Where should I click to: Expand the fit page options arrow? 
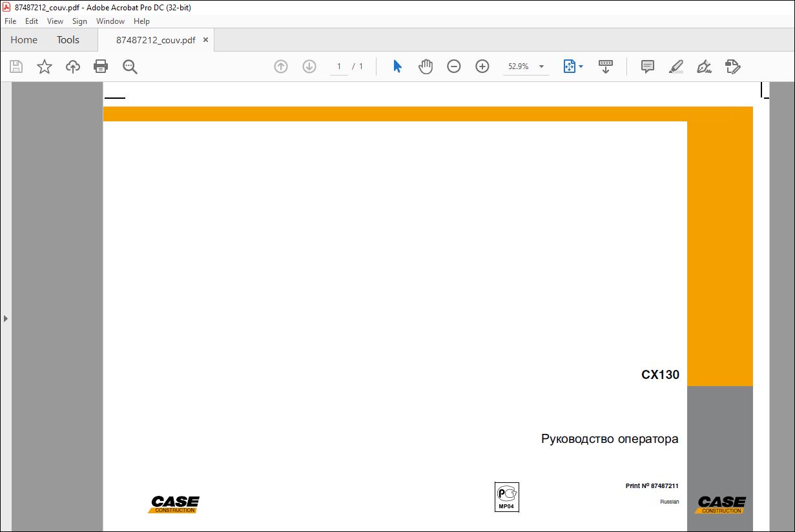click(x=581, y=66)
